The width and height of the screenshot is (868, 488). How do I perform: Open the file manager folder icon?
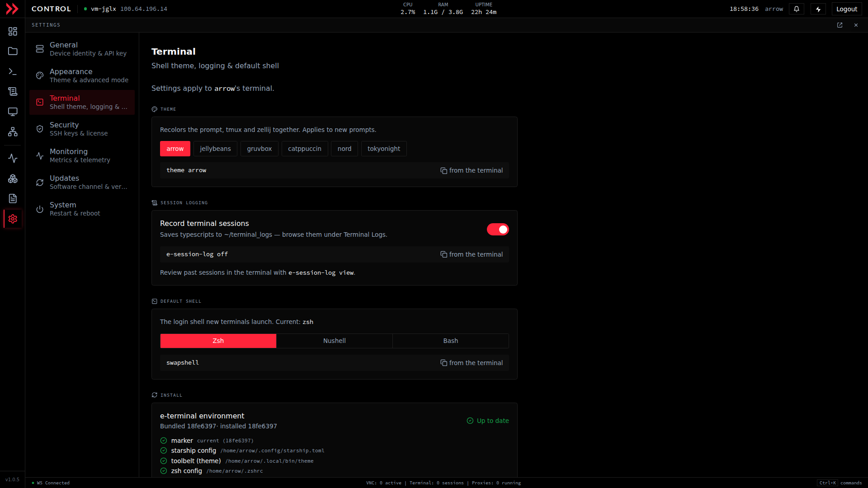pyautogui.click(x=13, y=51)
